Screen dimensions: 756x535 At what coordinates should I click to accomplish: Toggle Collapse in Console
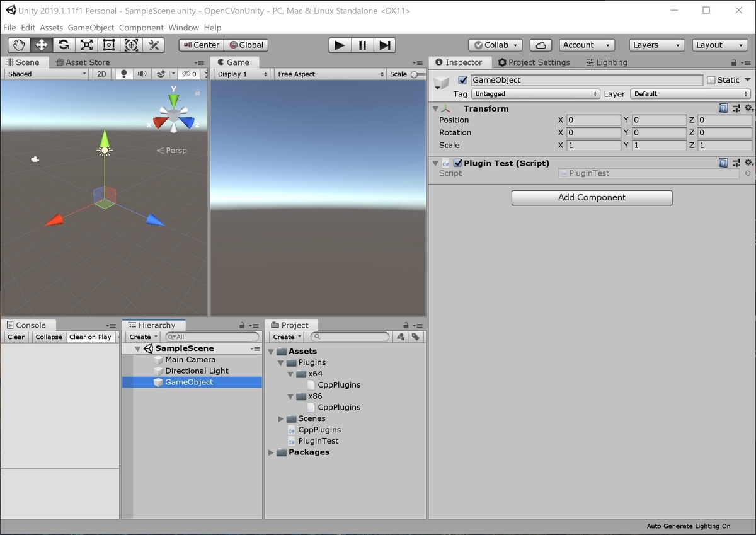(x=49, y=337)
